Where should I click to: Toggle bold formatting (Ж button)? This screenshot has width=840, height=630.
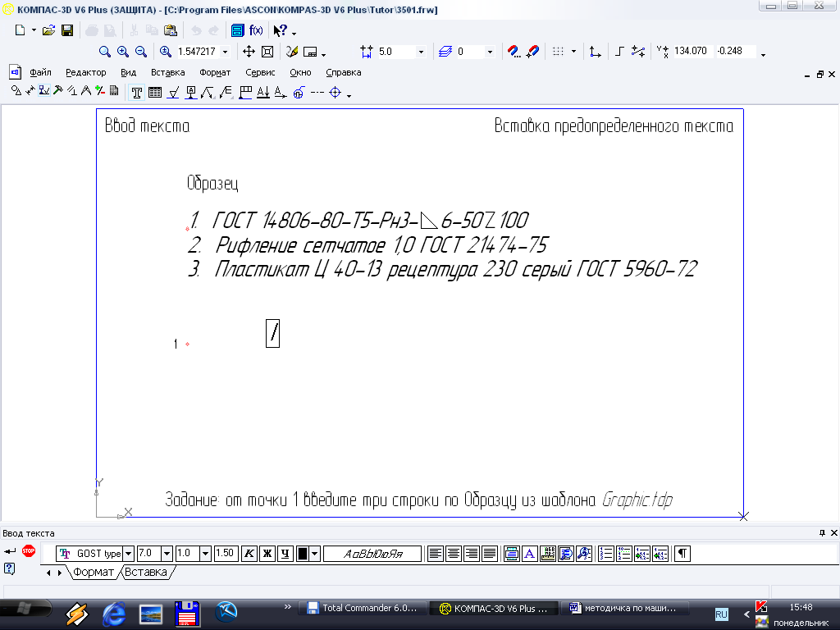[x=267, y=554]
